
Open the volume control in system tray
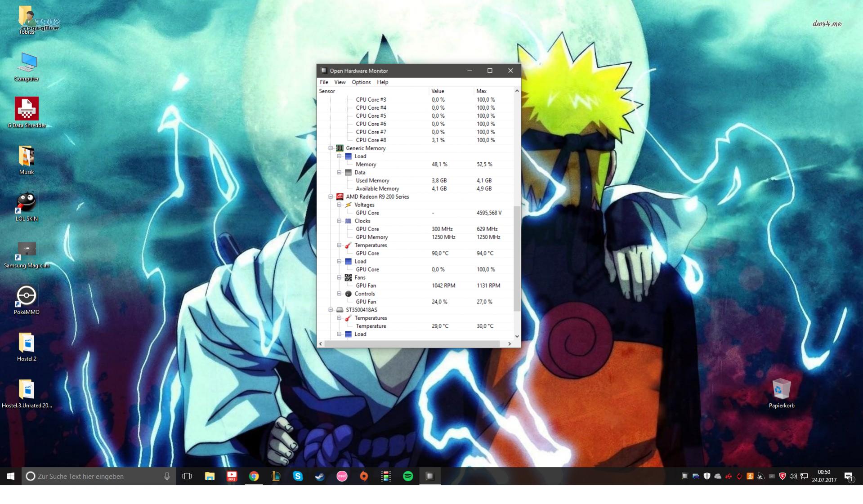click(x=793, y=476)
